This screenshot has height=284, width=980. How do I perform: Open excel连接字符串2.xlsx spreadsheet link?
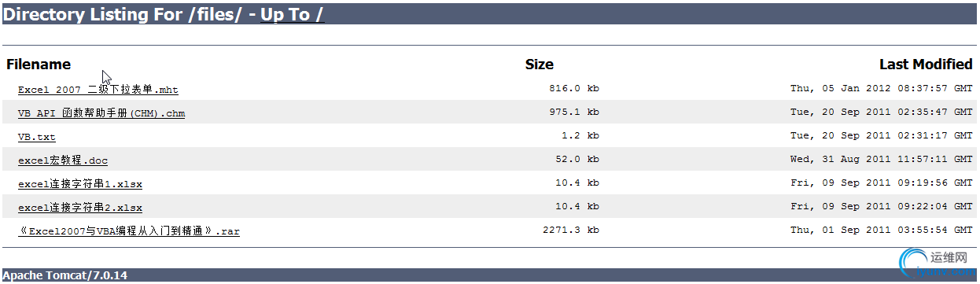80,208
